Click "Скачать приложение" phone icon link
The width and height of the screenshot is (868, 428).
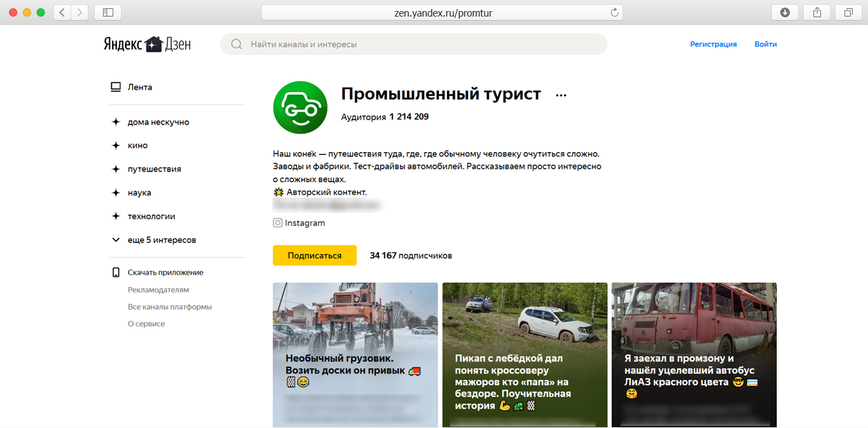point(116,272)
